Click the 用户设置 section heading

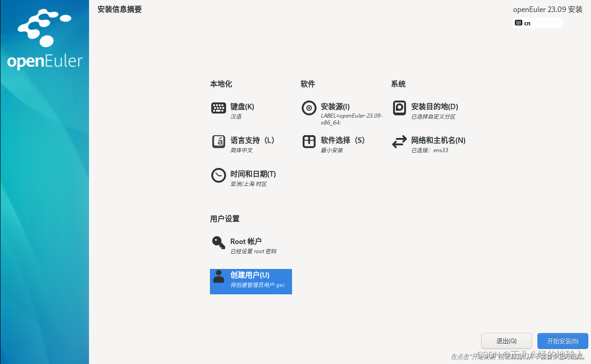[225, 219]
